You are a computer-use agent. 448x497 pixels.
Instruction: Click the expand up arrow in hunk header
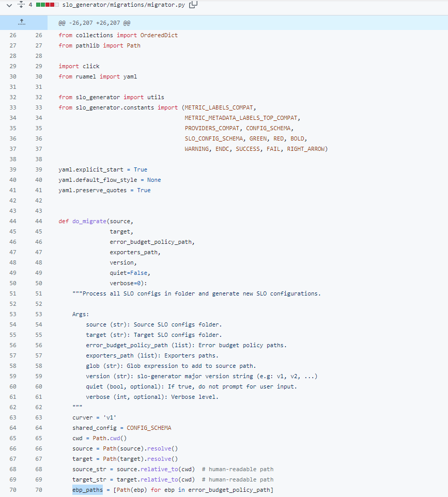(x=21, y=23)
